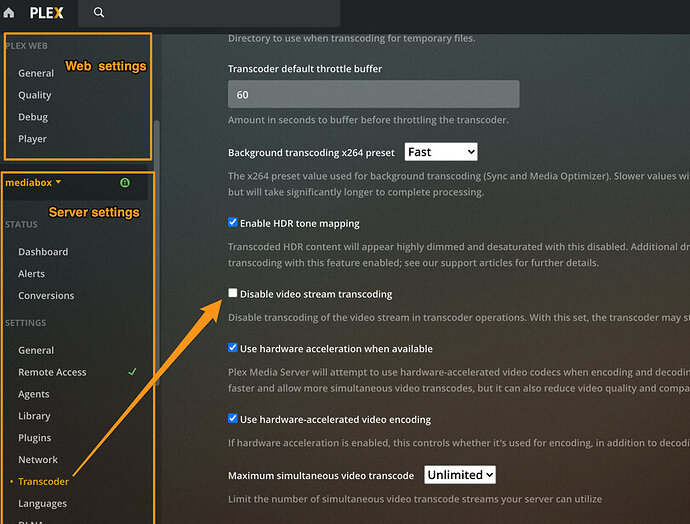Click the top search input box
This screenshot has width=690, height=524.
coord(209,13)
